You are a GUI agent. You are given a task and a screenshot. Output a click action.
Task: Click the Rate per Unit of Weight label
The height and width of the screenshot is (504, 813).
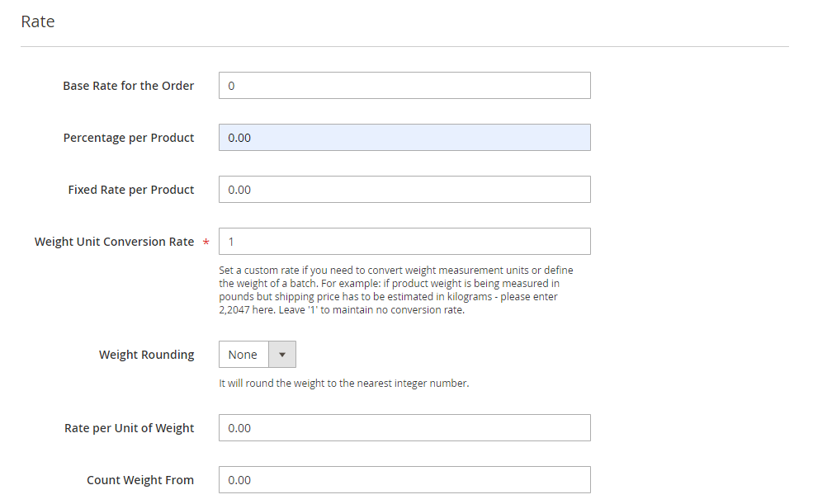tap(129, 428)
